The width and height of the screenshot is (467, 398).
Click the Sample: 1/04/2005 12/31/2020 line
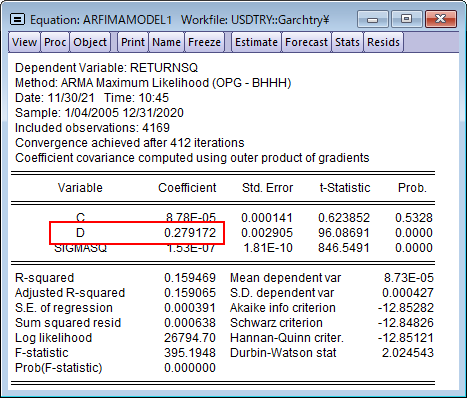99,113
